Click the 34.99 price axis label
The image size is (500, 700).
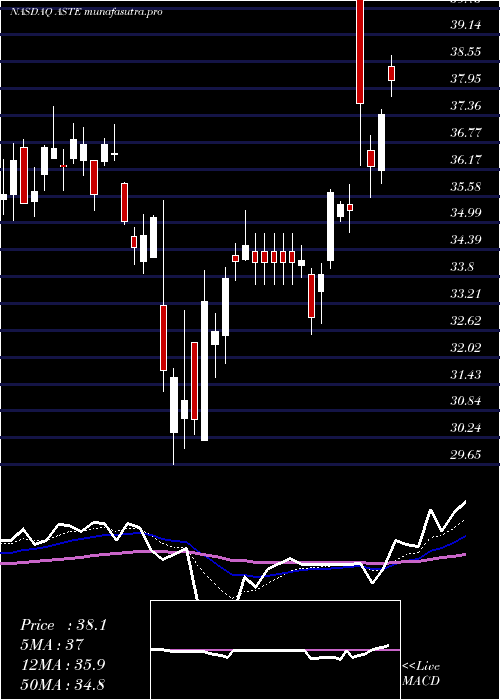[x=465, y=213]
